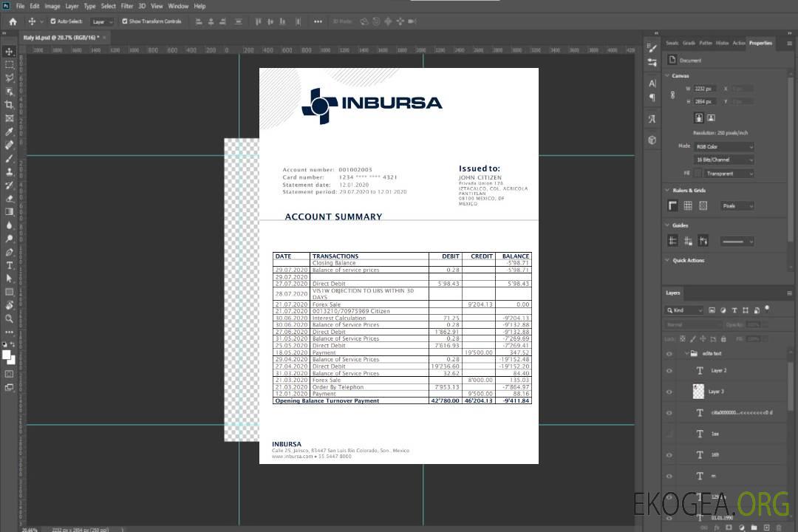Select the Zoom magnifier tool

9,318
